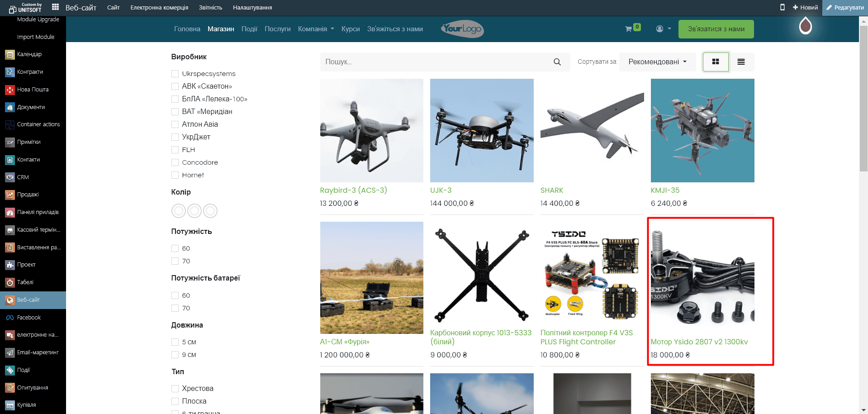The width and height of the screenshot is (868, 414).
Task: Tick the Хрестова type checkbox
Action: (175, 389)
